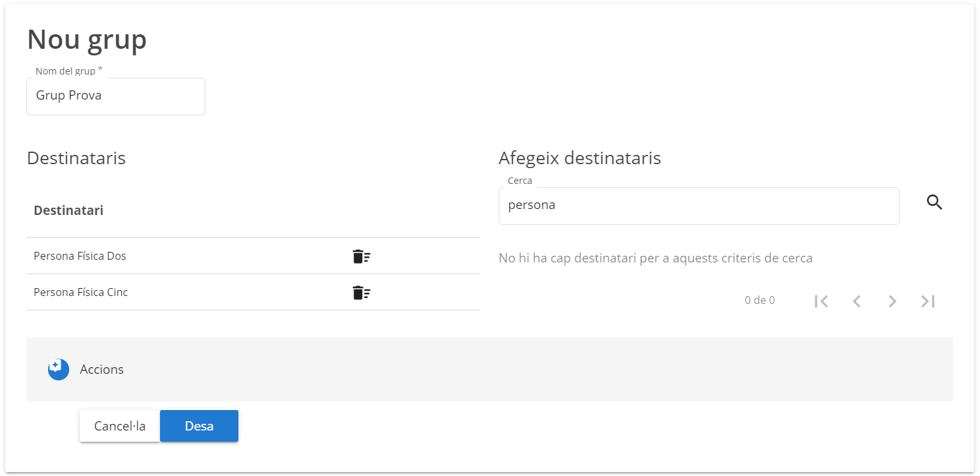
Task: Jump to the last results page
Action: 928,301
